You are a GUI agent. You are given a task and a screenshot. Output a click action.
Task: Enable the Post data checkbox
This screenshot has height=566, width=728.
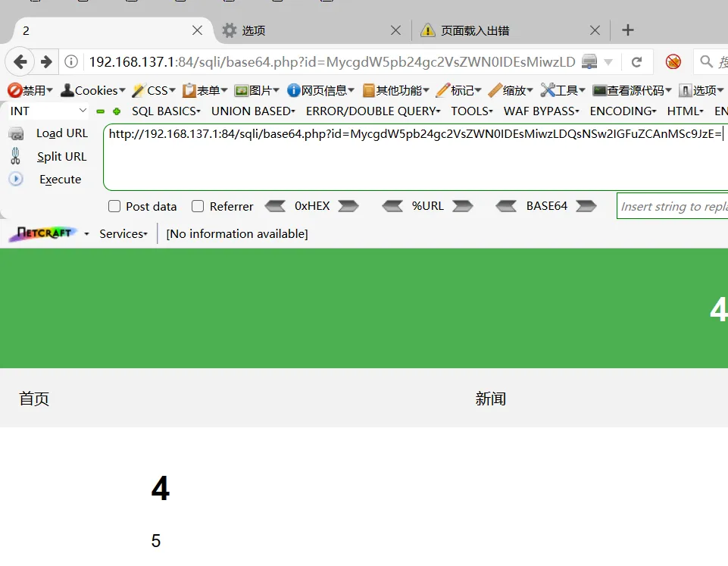click(115, 206)
